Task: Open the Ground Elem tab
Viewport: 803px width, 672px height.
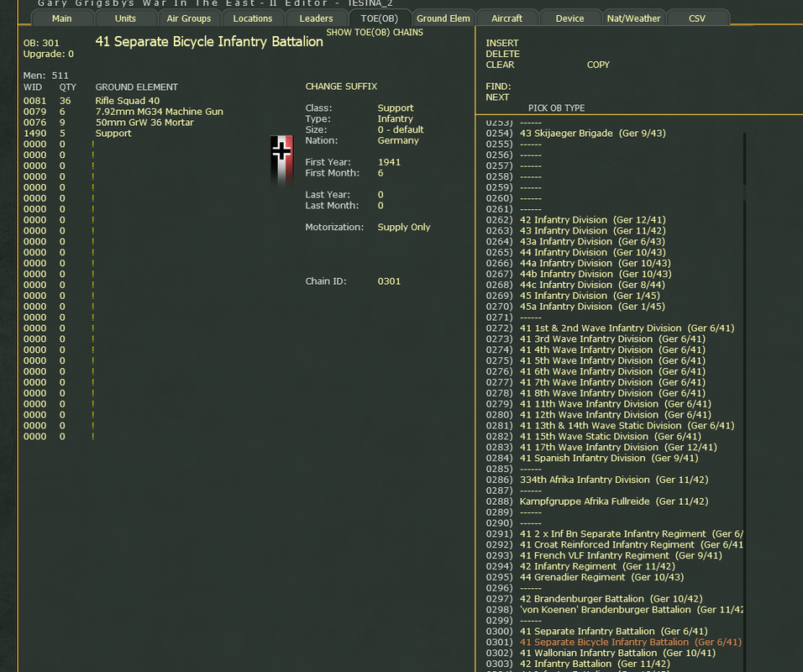Action: 443,18
